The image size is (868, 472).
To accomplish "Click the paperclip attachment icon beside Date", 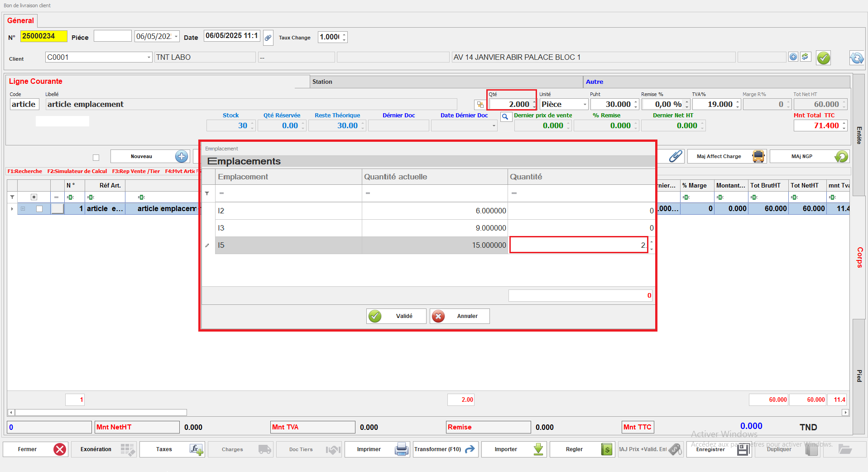I will pos(268,38).
